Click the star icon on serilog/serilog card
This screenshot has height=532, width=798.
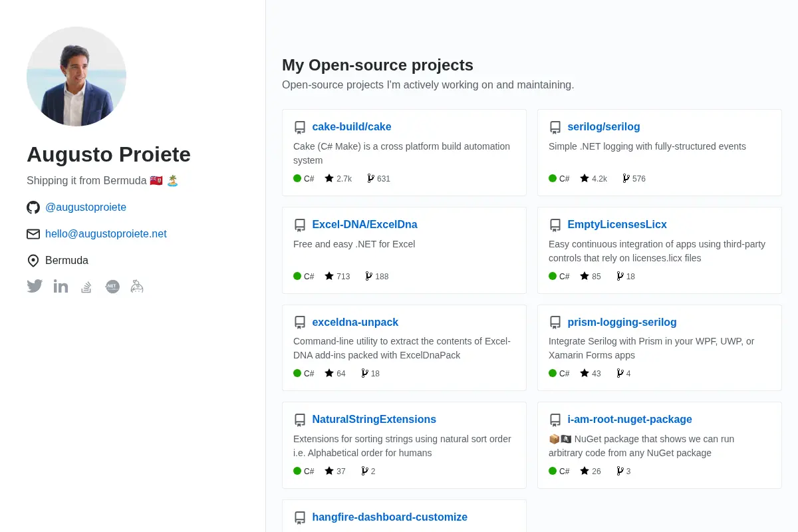pos(585,178)
